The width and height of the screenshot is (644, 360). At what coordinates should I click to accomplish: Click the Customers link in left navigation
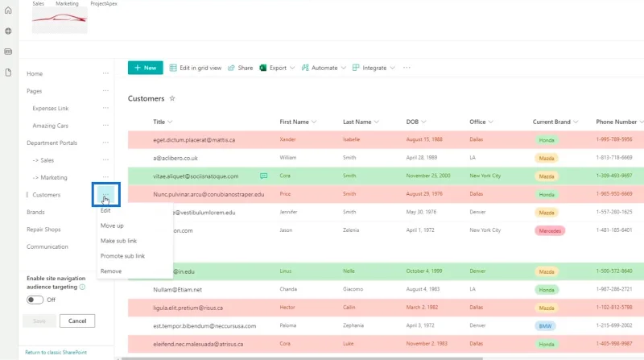(47, 195)
